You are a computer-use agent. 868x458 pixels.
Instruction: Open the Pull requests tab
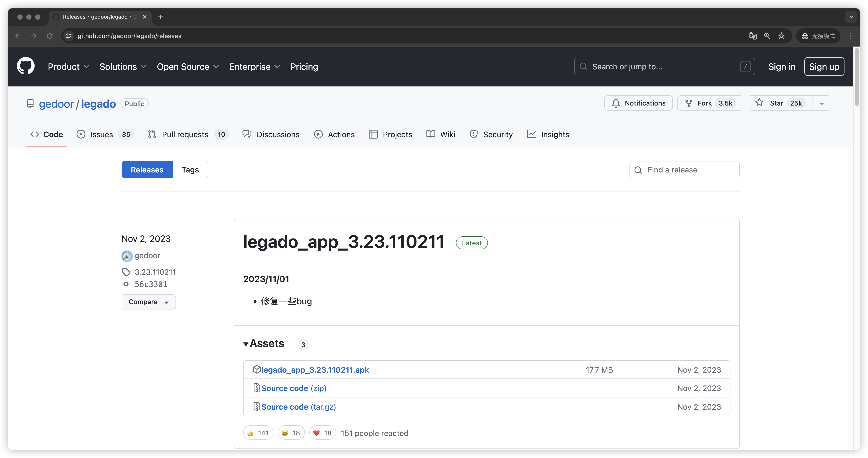(188, 134)
